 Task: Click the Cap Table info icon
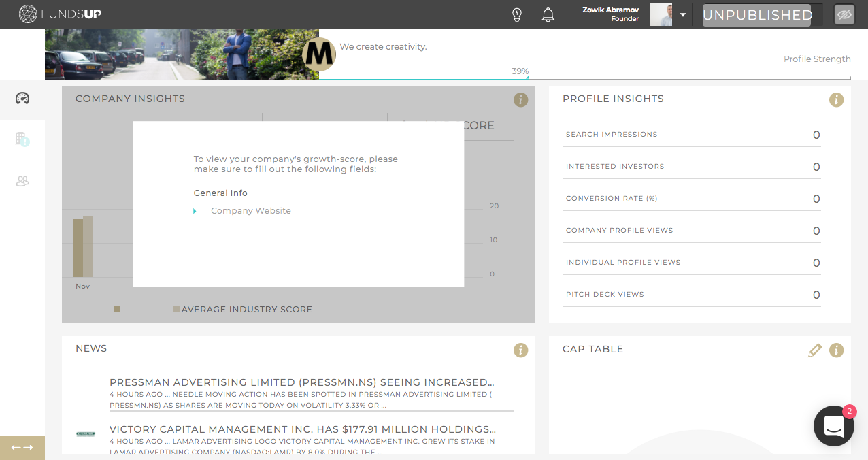[836, 350]
